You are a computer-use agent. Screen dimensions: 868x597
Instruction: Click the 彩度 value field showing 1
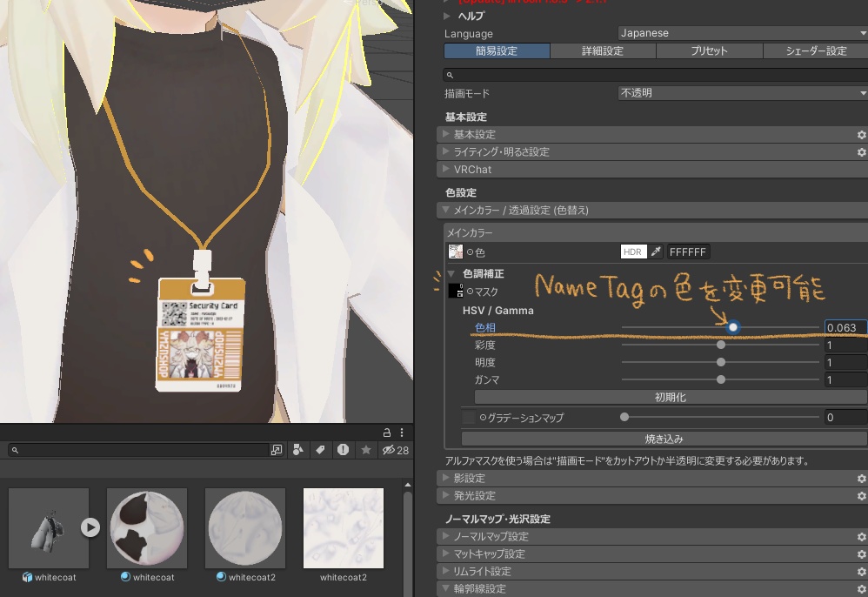(846, 345)
